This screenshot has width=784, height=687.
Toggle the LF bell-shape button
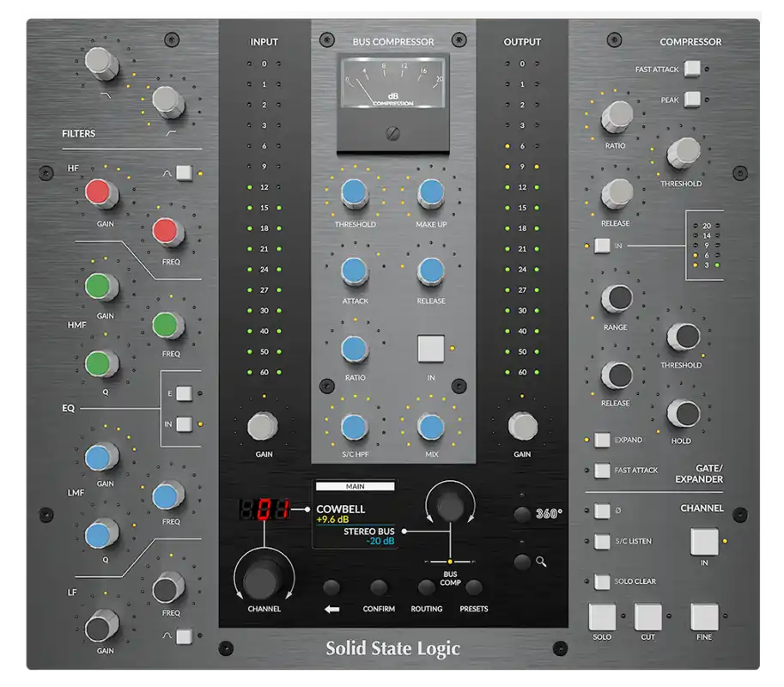(184, 636)
